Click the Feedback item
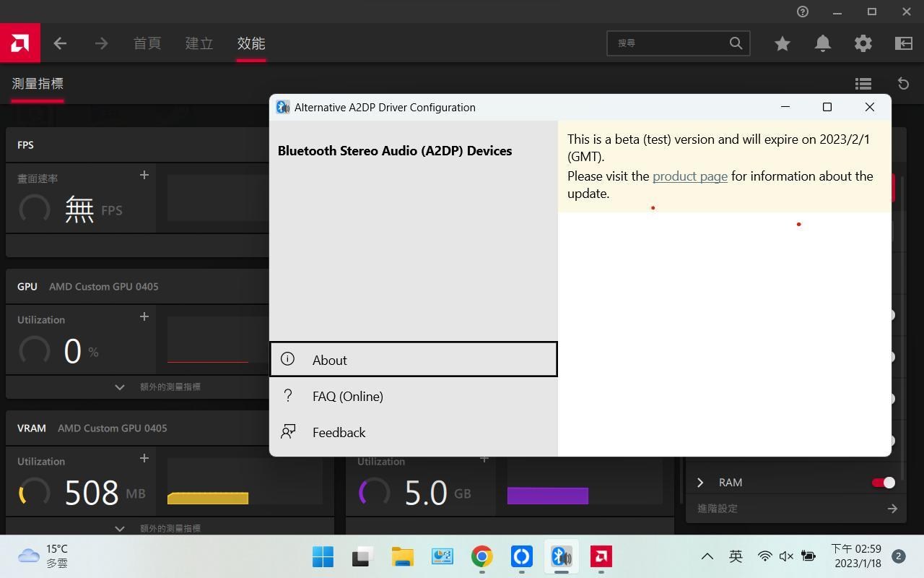 (339, 432)
